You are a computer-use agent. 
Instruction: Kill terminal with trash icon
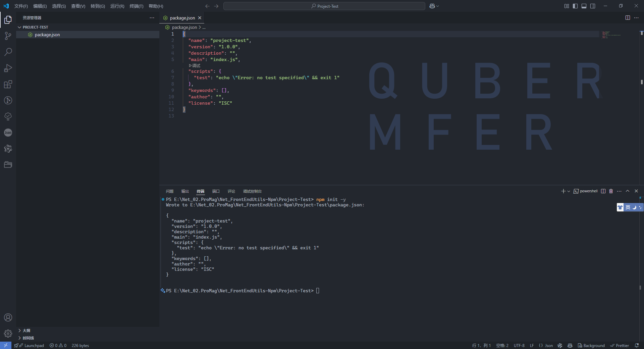[611, 191]
